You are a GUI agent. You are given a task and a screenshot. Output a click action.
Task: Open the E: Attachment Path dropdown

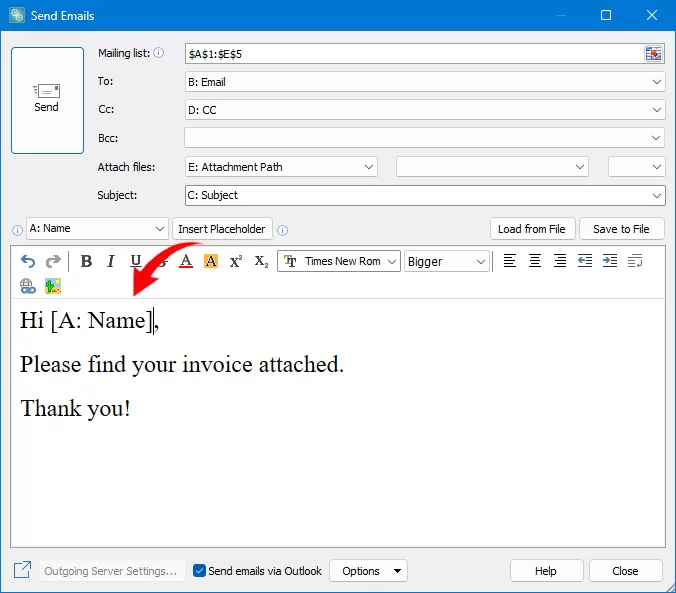369,167
